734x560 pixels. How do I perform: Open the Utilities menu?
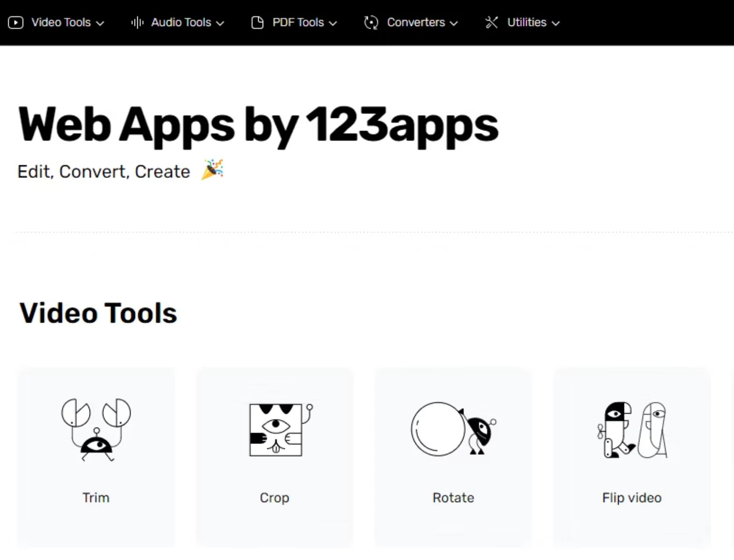click(x=527, y=22)
